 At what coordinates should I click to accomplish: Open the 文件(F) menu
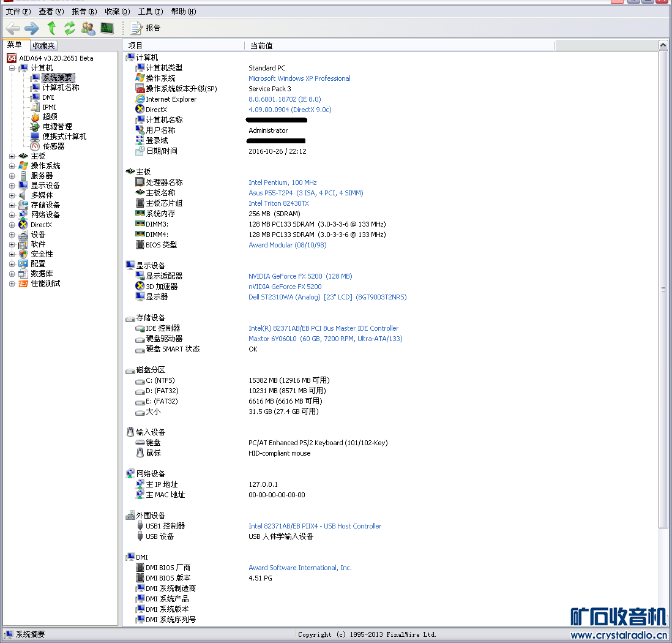tap(18, 12)
